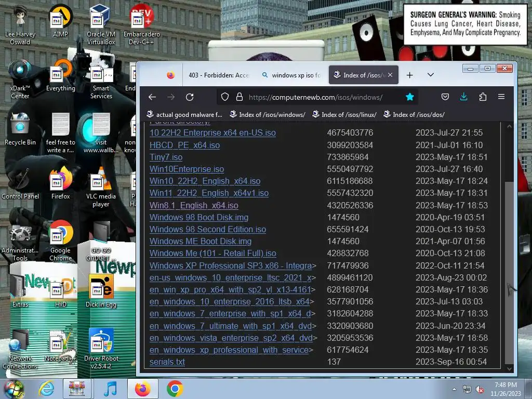Expand the list all tabs chevron
The width and height of the screenshot is (532, 399).
[x=431, y=75]
